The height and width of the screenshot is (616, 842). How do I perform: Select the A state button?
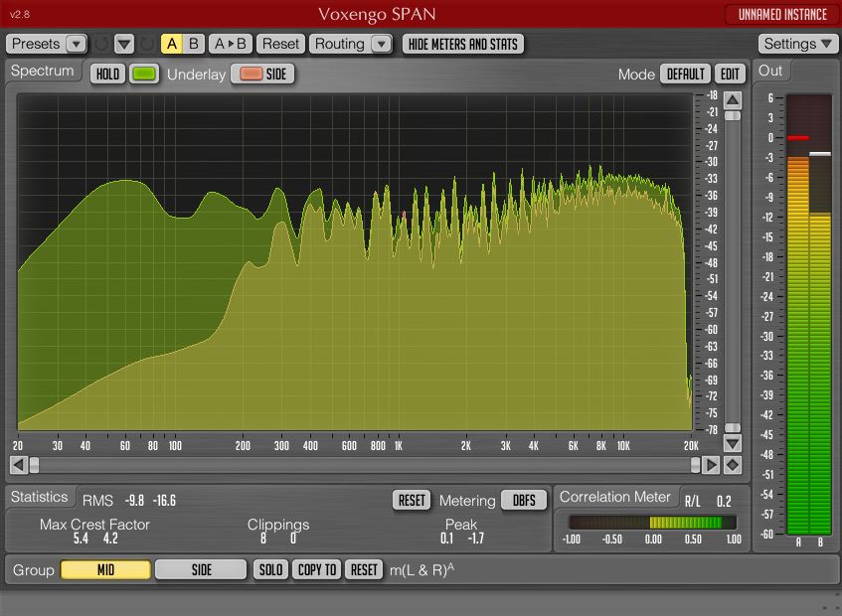coord(172,44)
